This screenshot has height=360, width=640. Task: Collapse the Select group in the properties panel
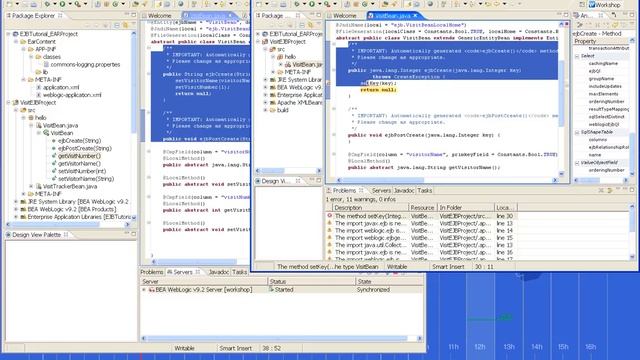coord(577,56)
